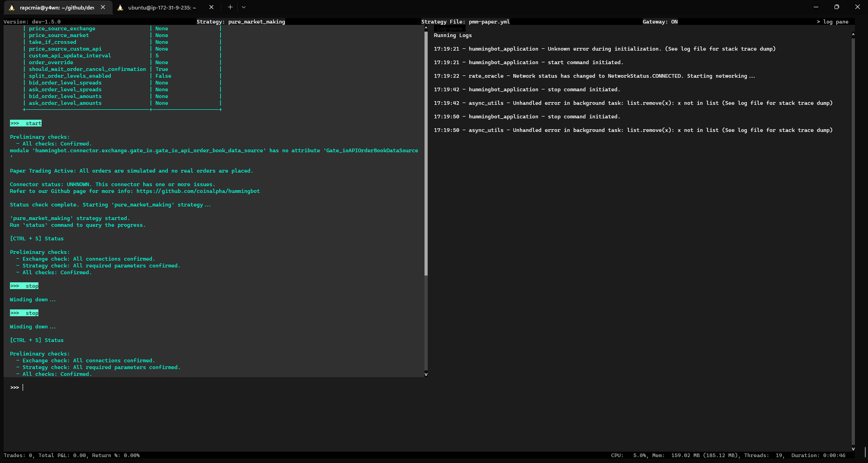868x463 pixels.
Task: Click the up arrow on the left pane scrollbar
Action: [x=425, y=28]
